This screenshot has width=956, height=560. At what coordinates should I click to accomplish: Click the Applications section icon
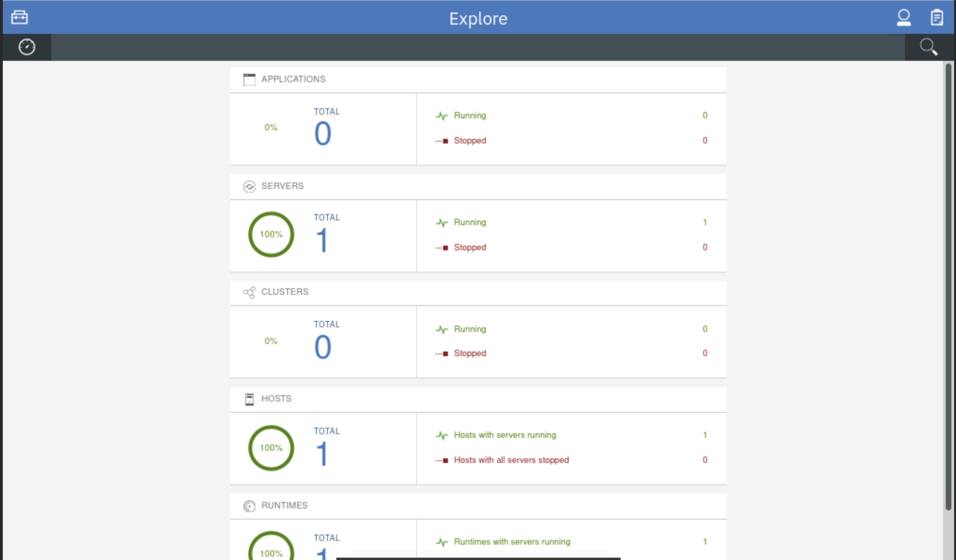(249, 79)
